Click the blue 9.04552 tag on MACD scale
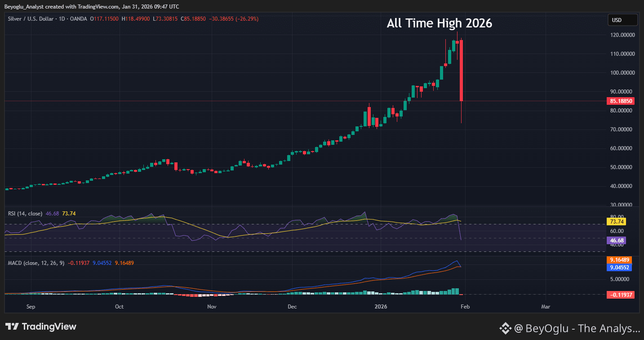This screenshot has width=644, height=340. [619, 268]
